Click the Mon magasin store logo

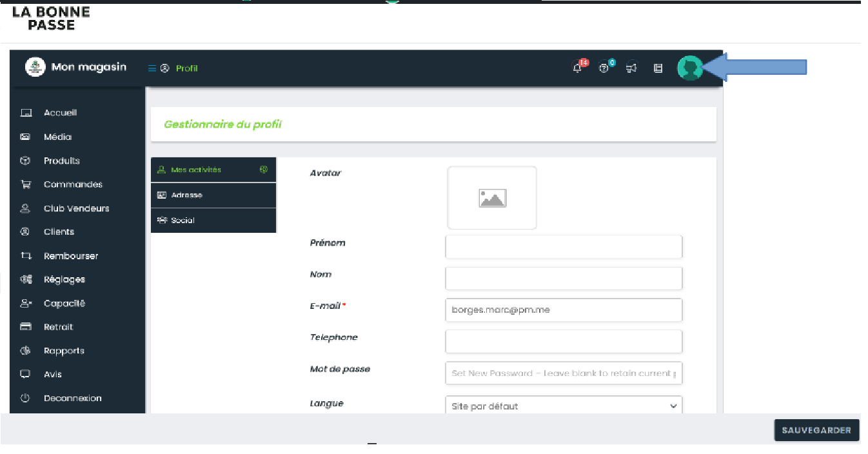pos(35,67)
